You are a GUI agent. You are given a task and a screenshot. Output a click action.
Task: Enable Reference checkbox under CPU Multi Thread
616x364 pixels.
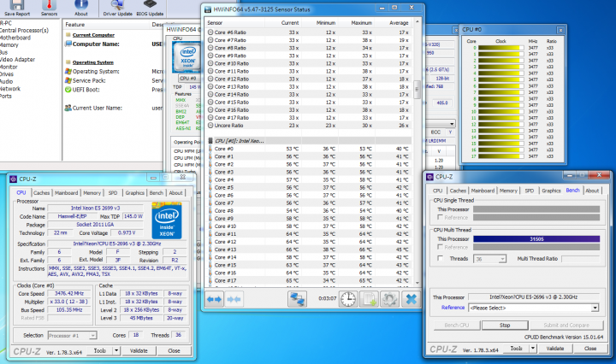pyautogui.click(x=440, y=247)
